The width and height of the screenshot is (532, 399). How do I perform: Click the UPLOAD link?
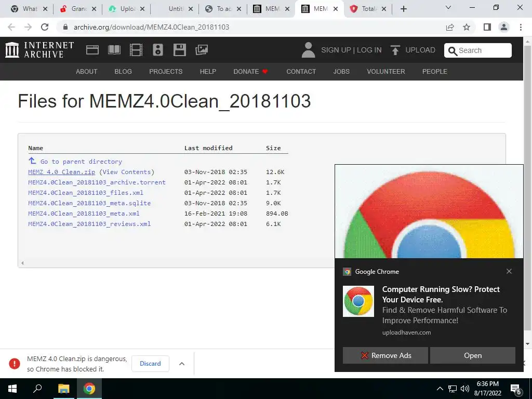(420, 50)
